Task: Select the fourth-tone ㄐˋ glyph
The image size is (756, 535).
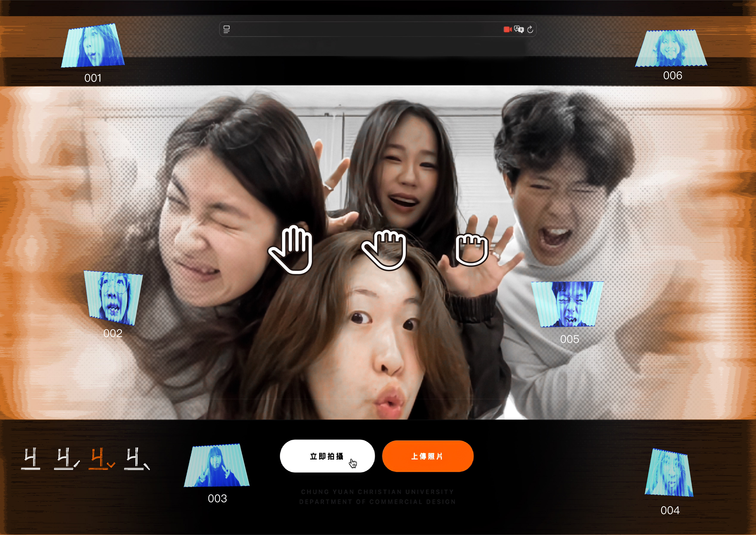Action: click(x=137, y=458)
